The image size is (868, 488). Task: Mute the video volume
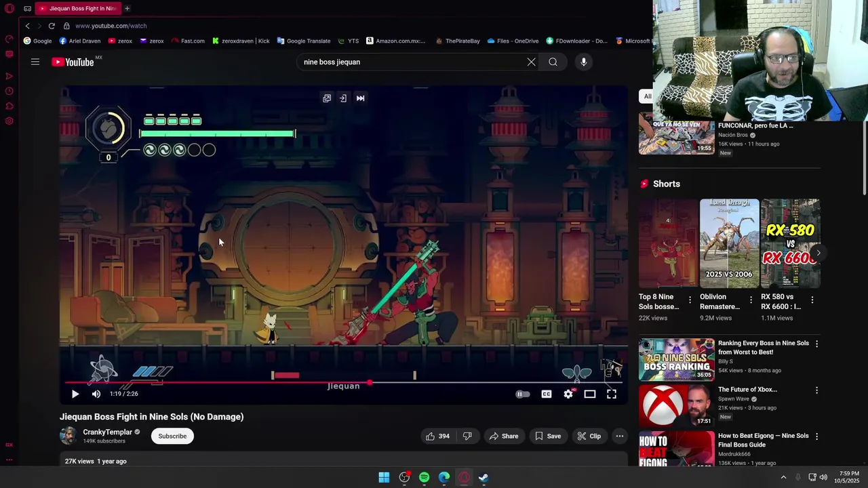(96, 394)
